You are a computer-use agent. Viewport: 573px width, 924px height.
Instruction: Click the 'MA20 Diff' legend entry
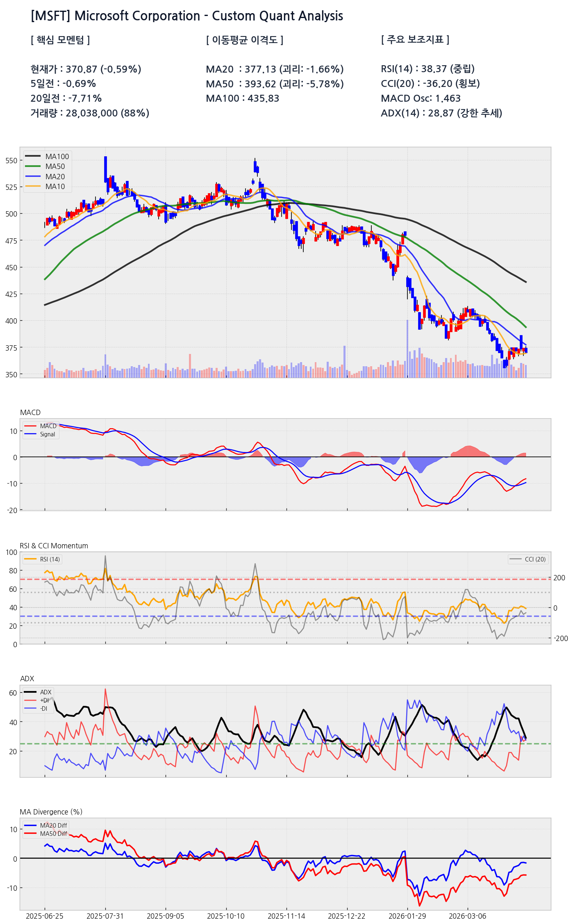tap(45, 826)
